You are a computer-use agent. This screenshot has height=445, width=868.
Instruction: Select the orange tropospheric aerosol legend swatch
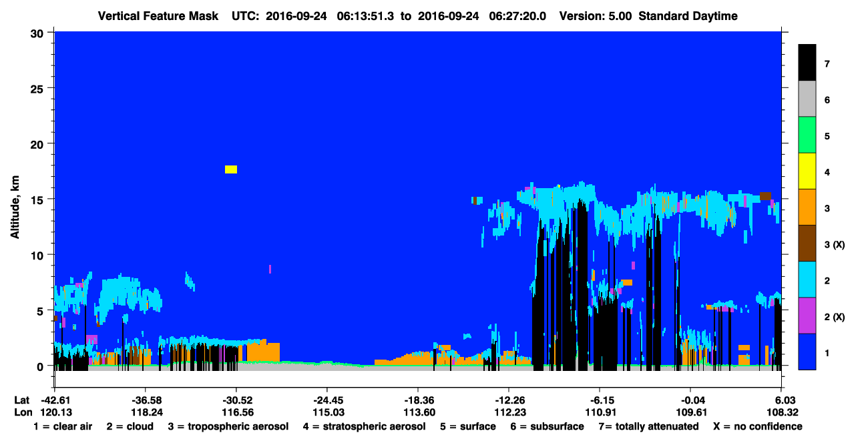807,207
